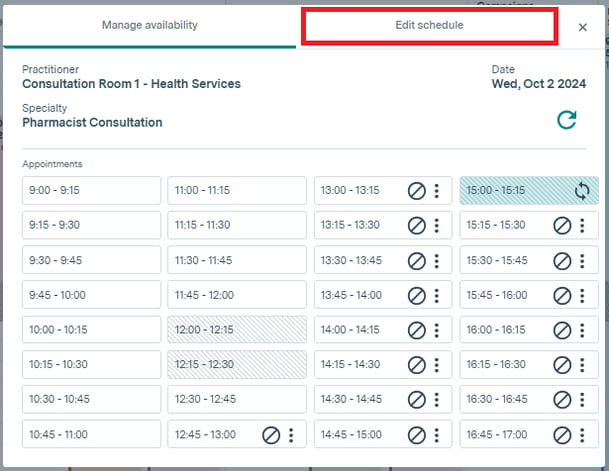This screenshot has width=609, height=471.
Task: Open more options for 12:45 - 13:00
Action: click(x=291, y=435)
